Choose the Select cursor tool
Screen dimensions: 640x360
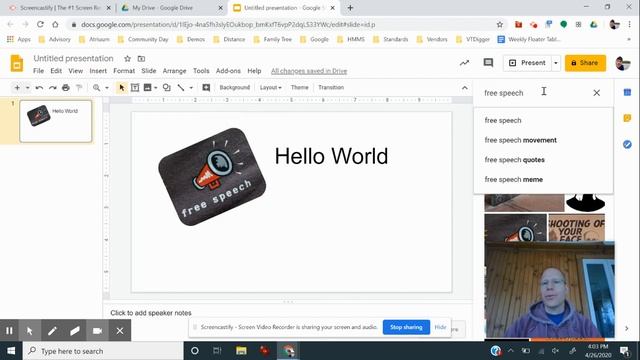pyautogui.click(x=121, y=87)
